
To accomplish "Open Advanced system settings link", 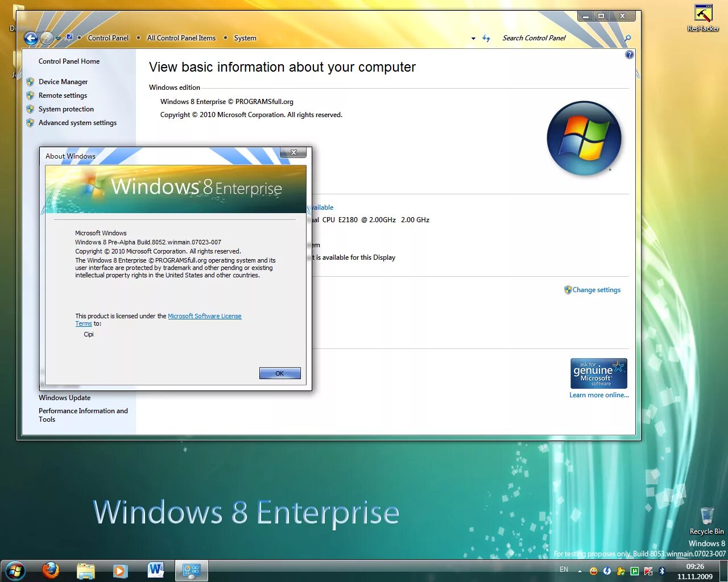I will point(77,123).
